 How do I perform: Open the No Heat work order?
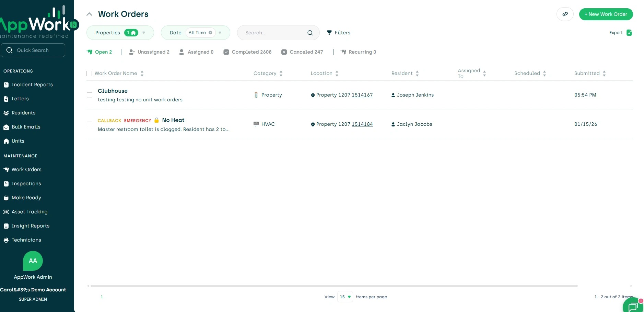173,120
